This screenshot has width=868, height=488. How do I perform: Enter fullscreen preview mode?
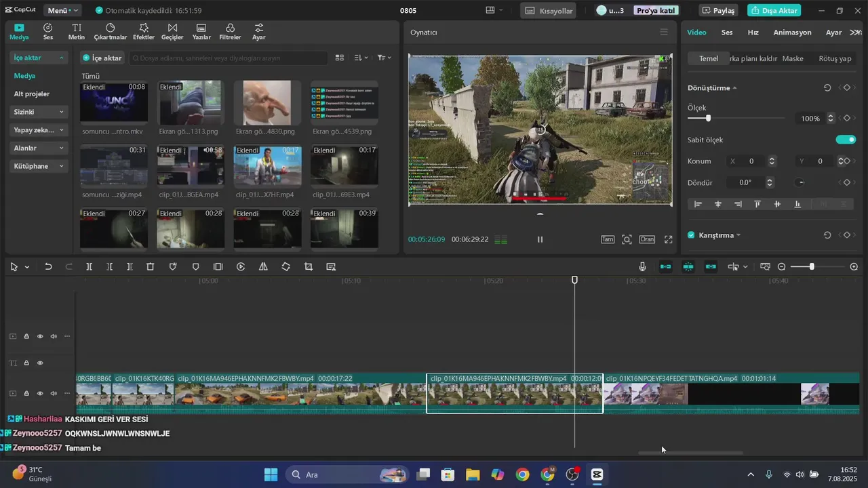point(668,239)
